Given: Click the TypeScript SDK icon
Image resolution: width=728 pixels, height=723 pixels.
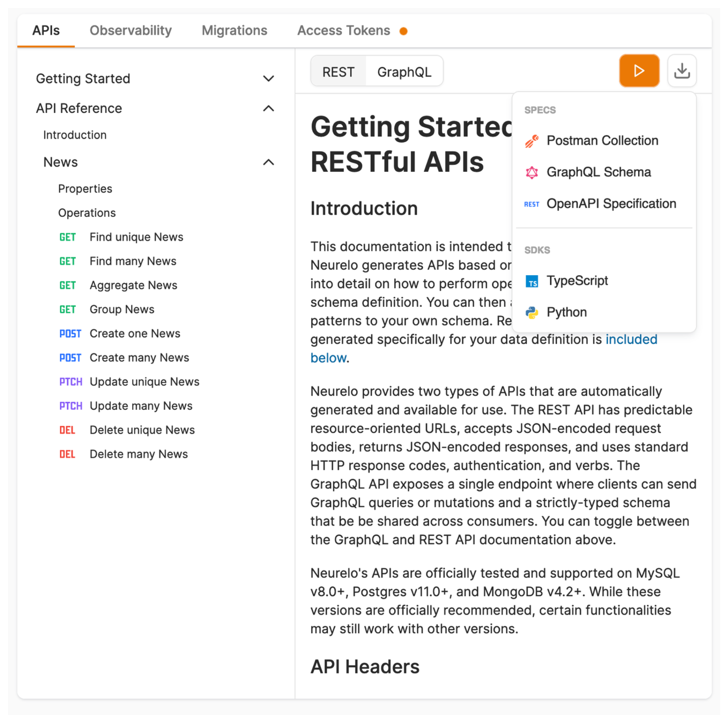Looking at the screenshot, I should (x=532, y=281).
